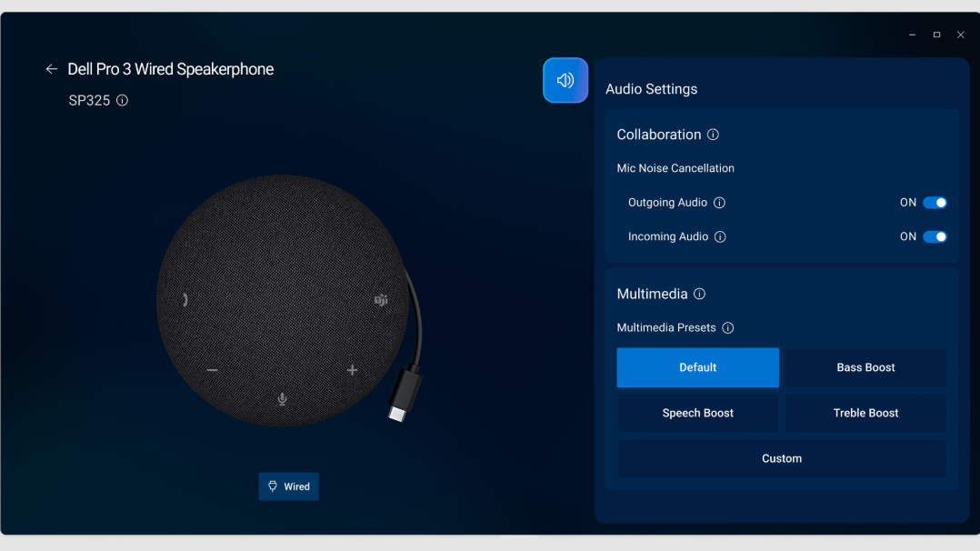This screenshot has width=980, height=551.
Task: Go back using the left arrow
Action: (51, 69)
